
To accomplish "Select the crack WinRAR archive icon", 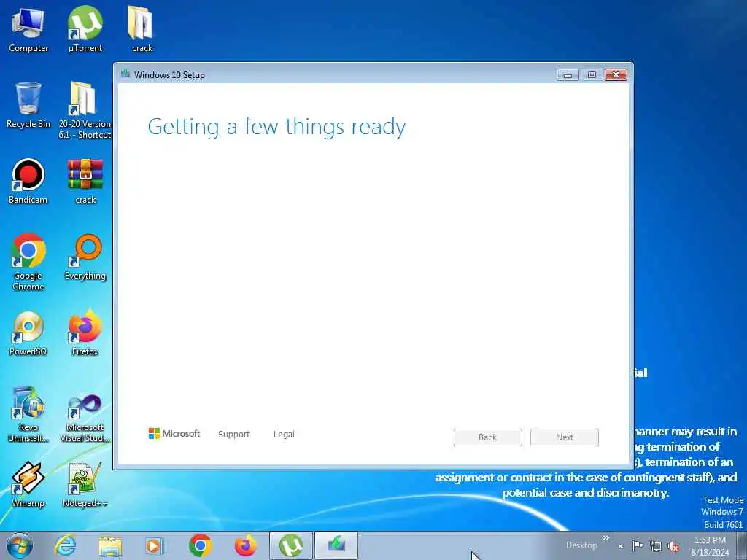I will coord(85,181).
